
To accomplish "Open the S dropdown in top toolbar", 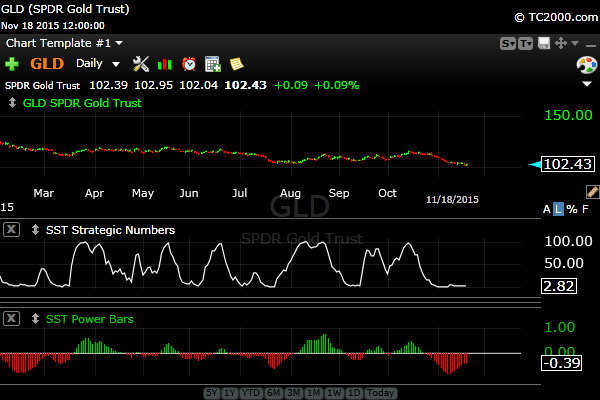I will (508, 43).
